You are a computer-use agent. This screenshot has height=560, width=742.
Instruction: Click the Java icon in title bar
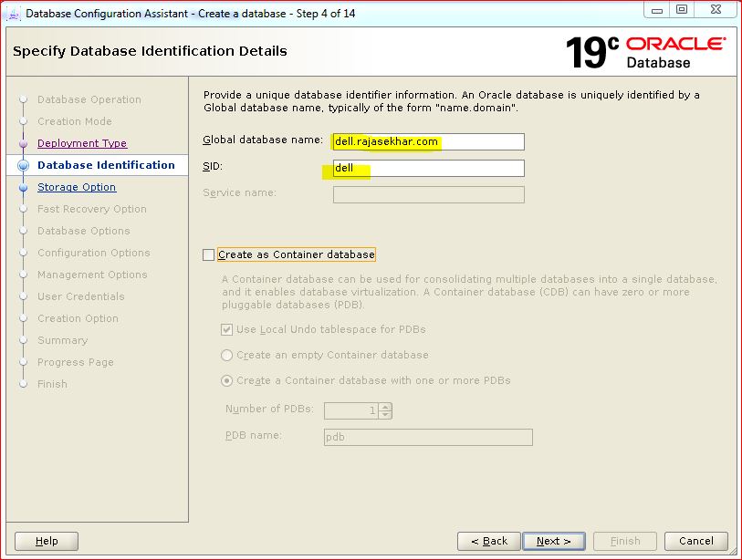point(13,13)
